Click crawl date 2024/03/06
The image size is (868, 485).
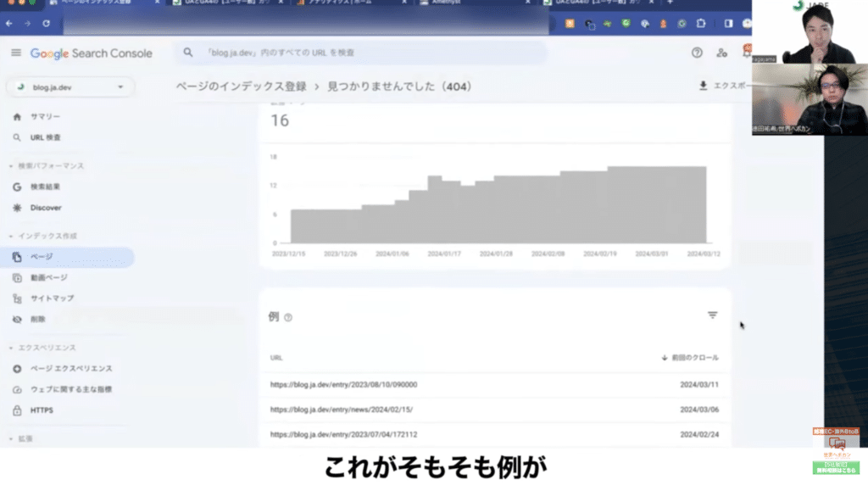tap(699, 410)
